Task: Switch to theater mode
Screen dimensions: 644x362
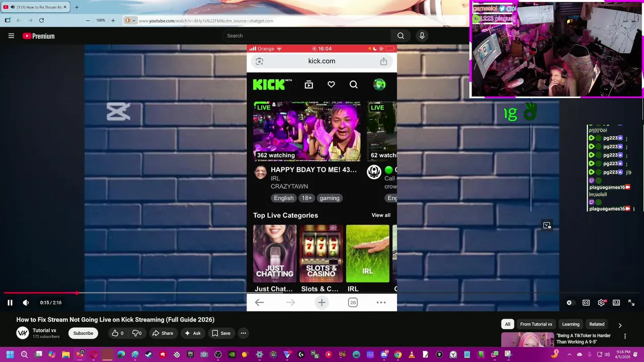Action: coord(616,303)
